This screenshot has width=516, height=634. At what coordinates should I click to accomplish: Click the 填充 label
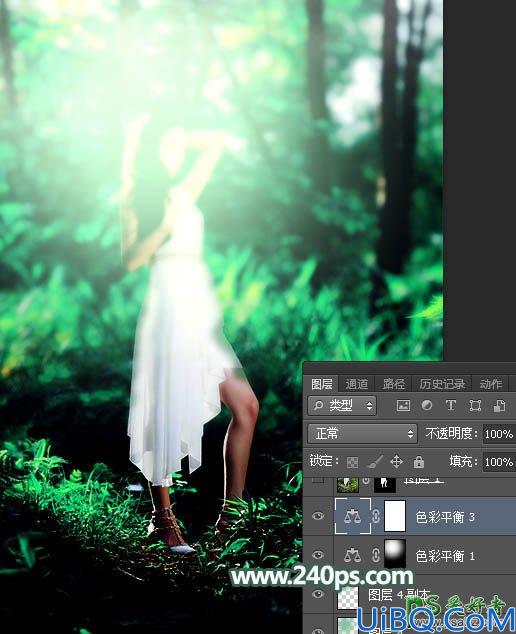(462, 461)
